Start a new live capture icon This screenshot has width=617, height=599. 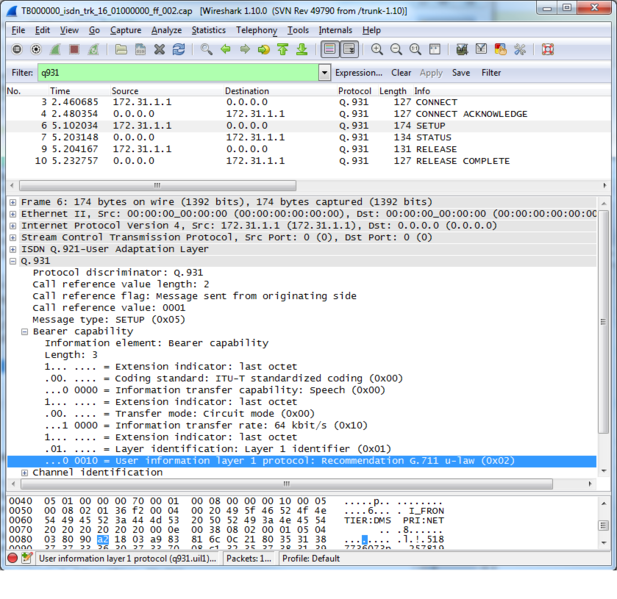55,50
